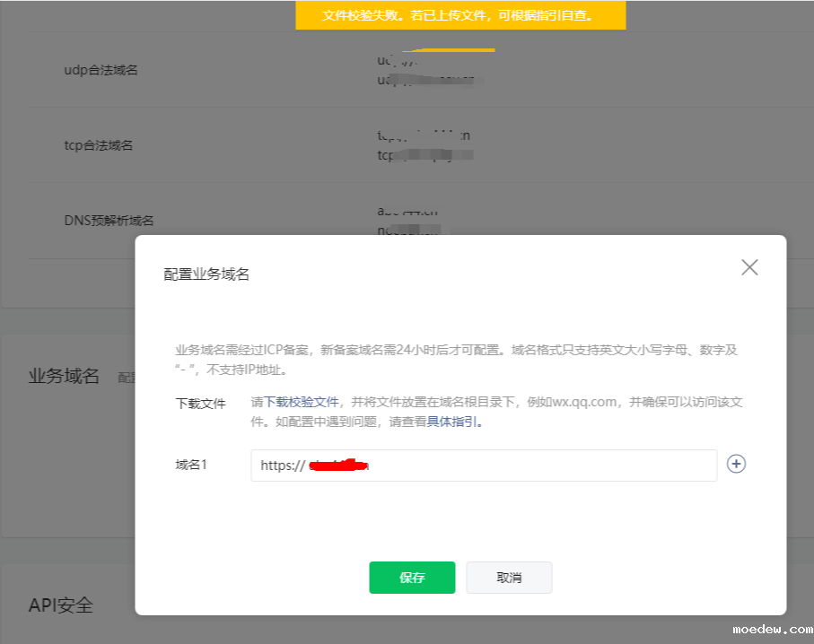
Task: Select the DNS预解析域名 row label
Action: point(109,221)
